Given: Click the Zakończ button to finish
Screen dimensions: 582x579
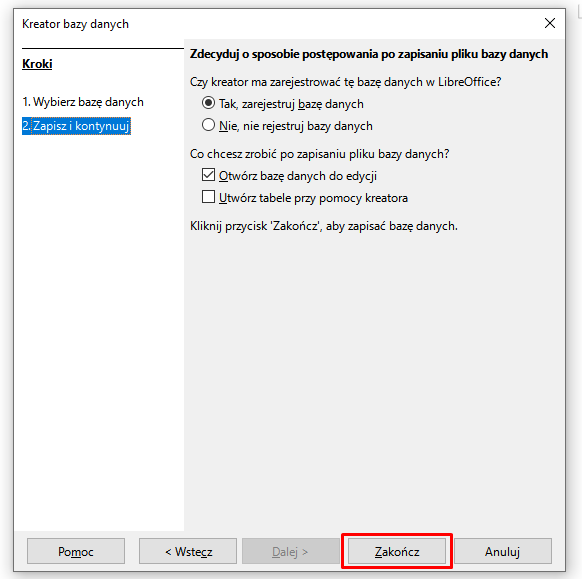Looking at the screenshot, I should pos(396,551).
